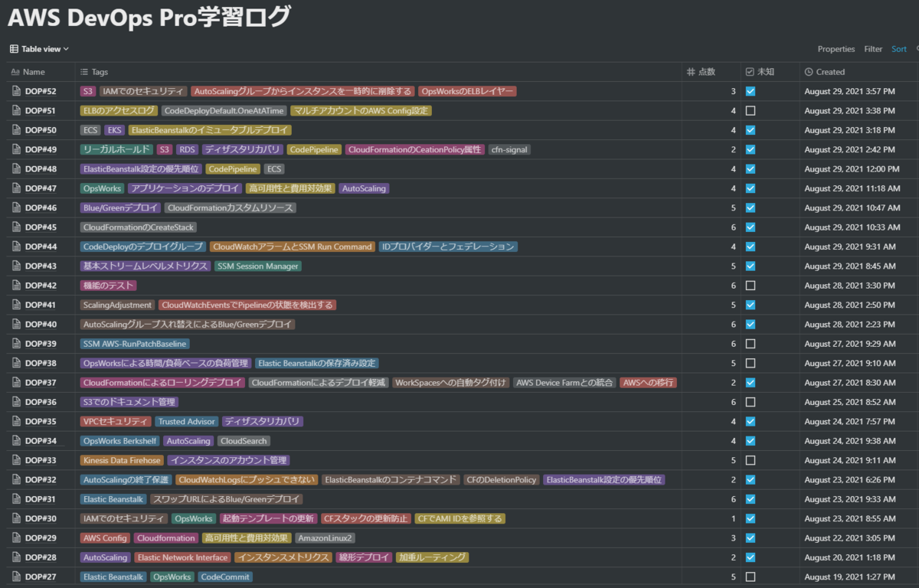This screenshot has width=919, height=588.
Task: Select the page icon next to DOP#38
Action: pos(16,364)
